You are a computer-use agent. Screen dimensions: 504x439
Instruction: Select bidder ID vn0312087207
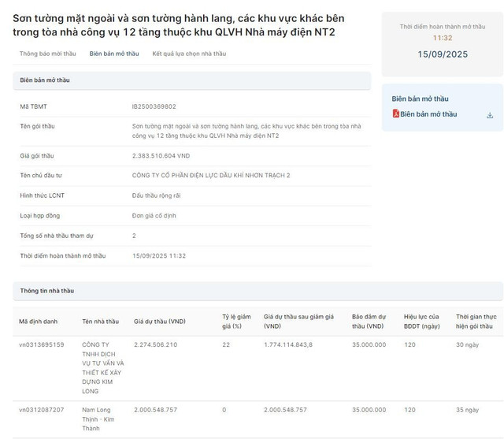point(42,410)
